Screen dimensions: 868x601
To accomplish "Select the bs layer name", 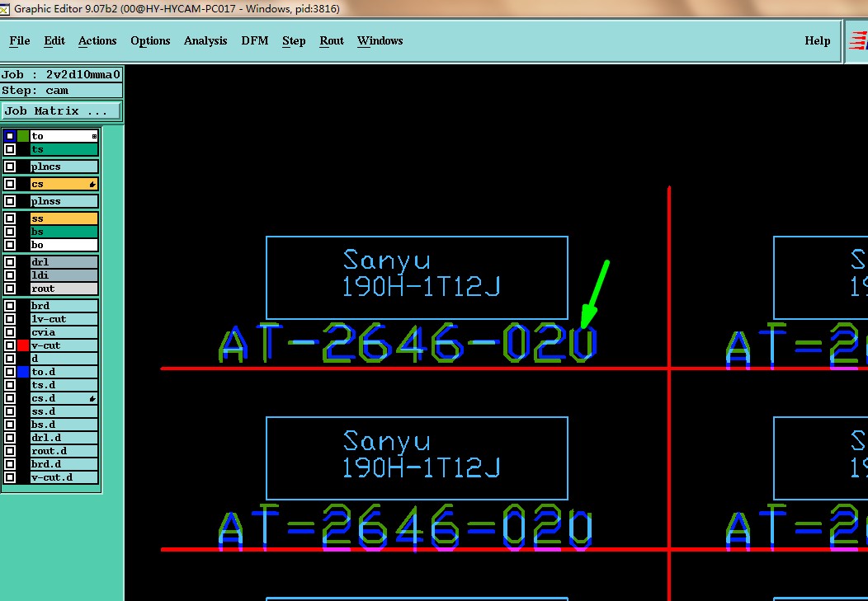I will point(64,232).
